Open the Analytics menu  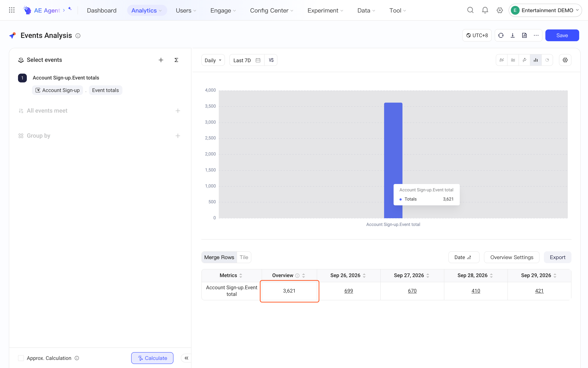click(x=147, y=10)
